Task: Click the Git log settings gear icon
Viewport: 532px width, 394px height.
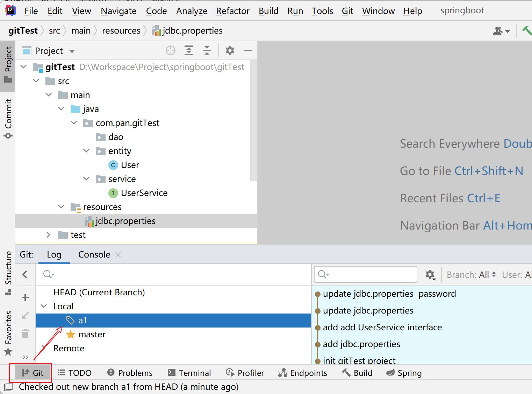Action: coord(430,275)
